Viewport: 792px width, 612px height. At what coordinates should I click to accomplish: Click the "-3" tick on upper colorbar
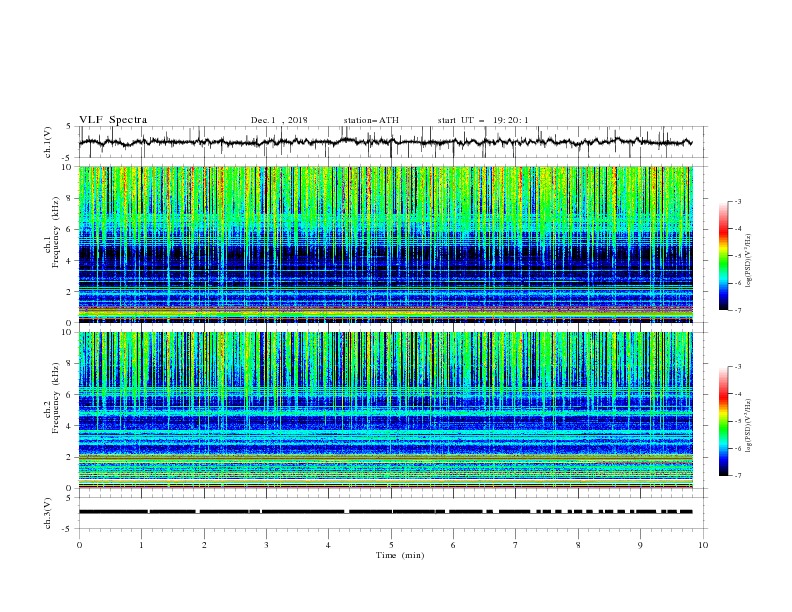pos(738,201)
